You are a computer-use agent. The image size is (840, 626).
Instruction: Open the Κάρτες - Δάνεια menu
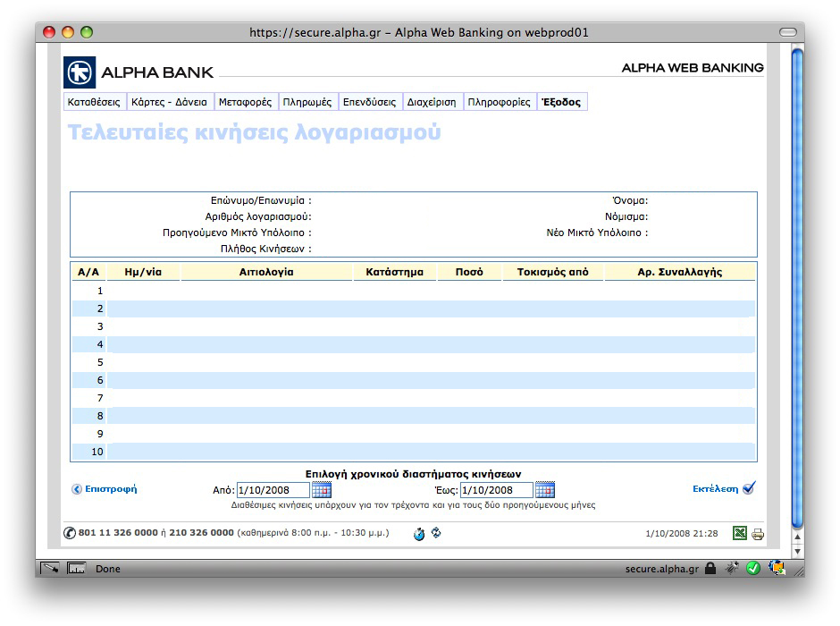[x=169, y=102]
